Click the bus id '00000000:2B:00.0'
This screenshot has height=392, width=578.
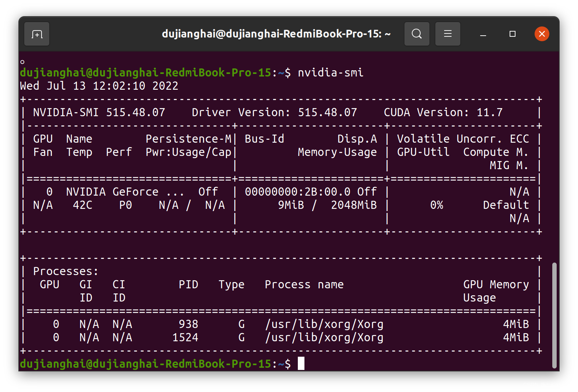297,192
